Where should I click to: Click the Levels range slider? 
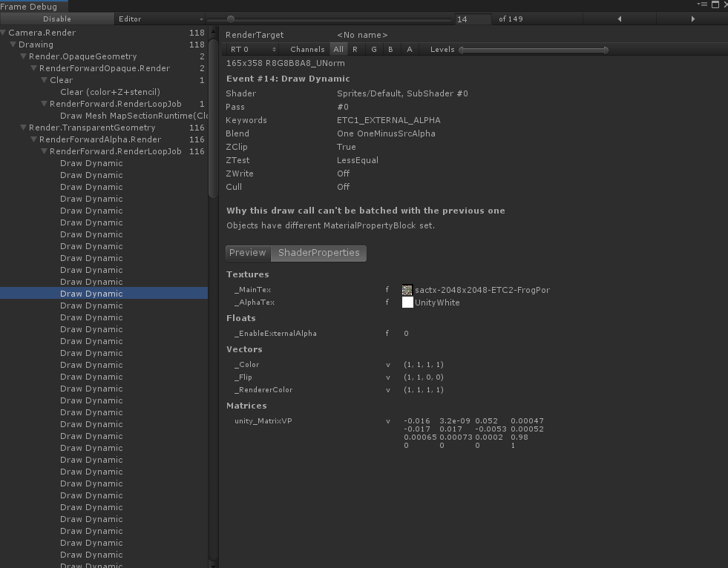point(533,50)
